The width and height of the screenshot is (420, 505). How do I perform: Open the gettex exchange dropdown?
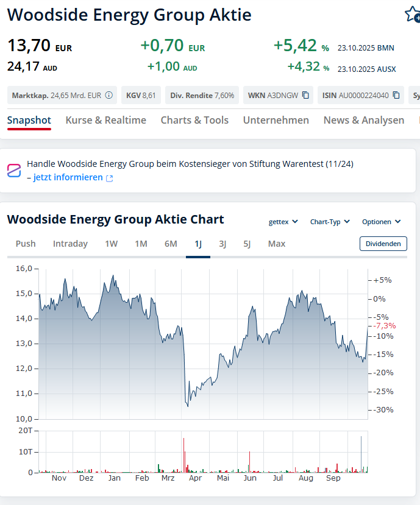tap(283, 222)
